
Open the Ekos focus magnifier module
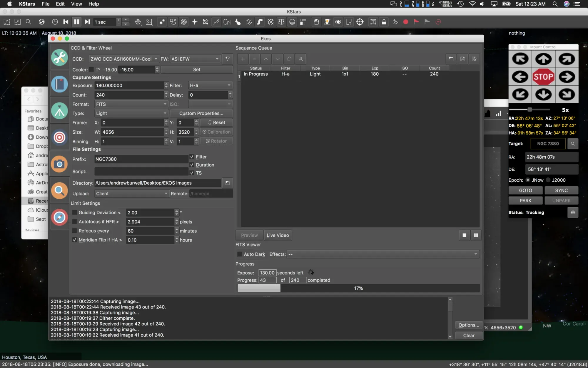point(59,191)
